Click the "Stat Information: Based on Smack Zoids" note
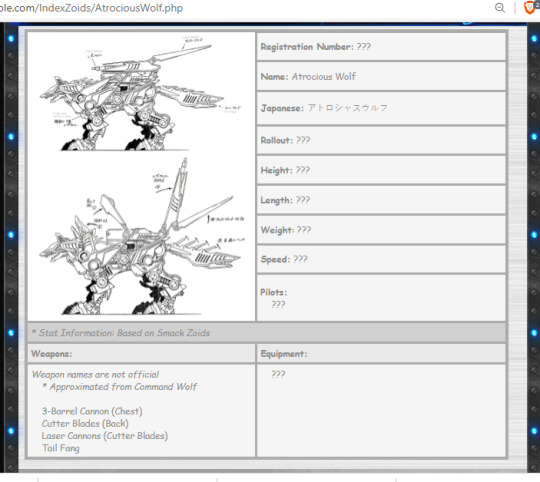The width and height of the screenshot is (540, 482). click(x=121, y=333)
